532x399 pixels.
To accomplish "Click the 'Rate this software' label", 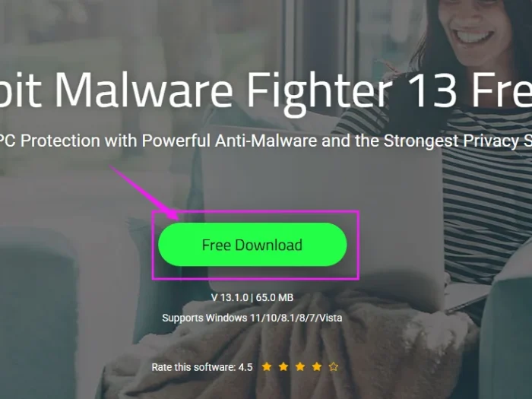I will point(193,367).
